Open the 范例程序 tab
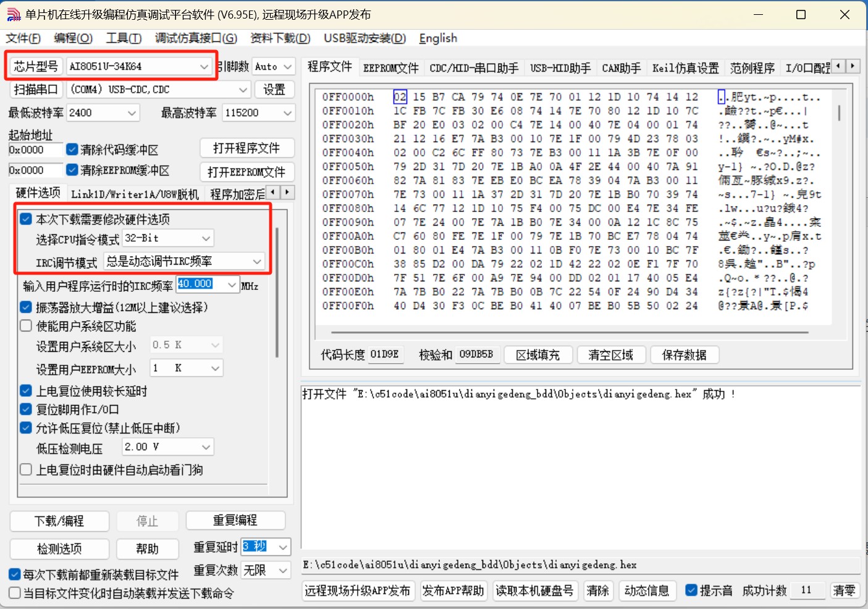 752,68
